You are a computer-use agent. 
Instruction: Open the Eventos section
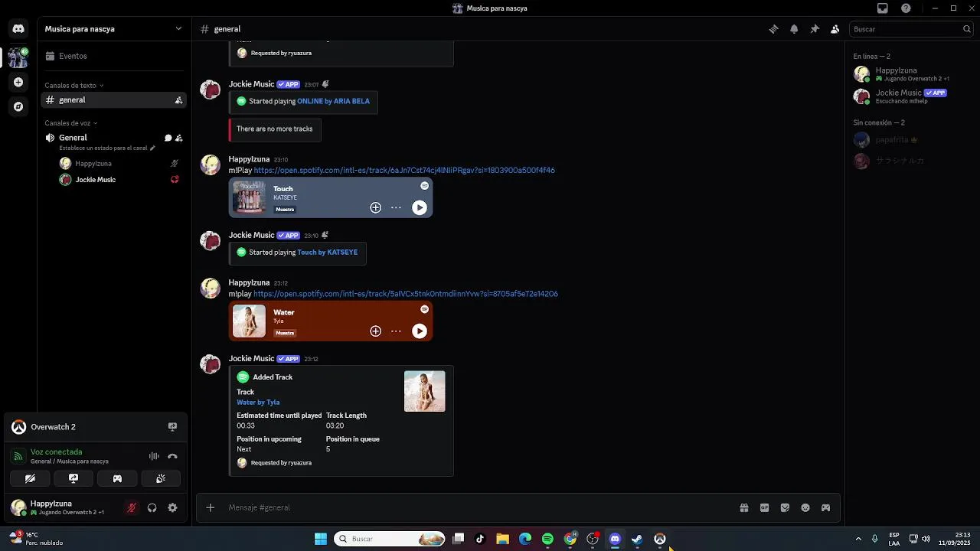113,56
